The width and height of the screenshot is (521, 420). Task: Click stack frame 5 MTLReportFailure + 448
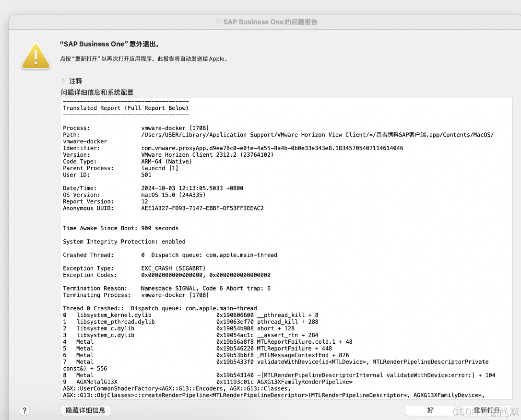coord(197,348)
